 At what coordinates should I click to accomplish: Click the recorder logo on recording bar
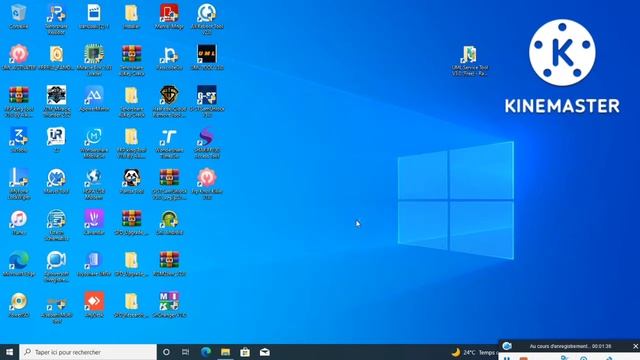(x=507, y=346)
